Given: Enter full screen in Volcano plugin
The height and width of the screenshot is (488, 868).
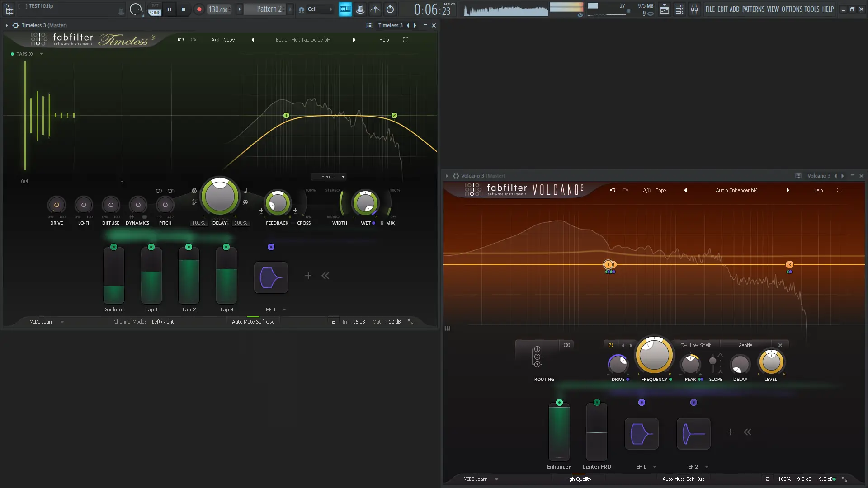Looking at the screenshot, I should (x=840, y=190).
